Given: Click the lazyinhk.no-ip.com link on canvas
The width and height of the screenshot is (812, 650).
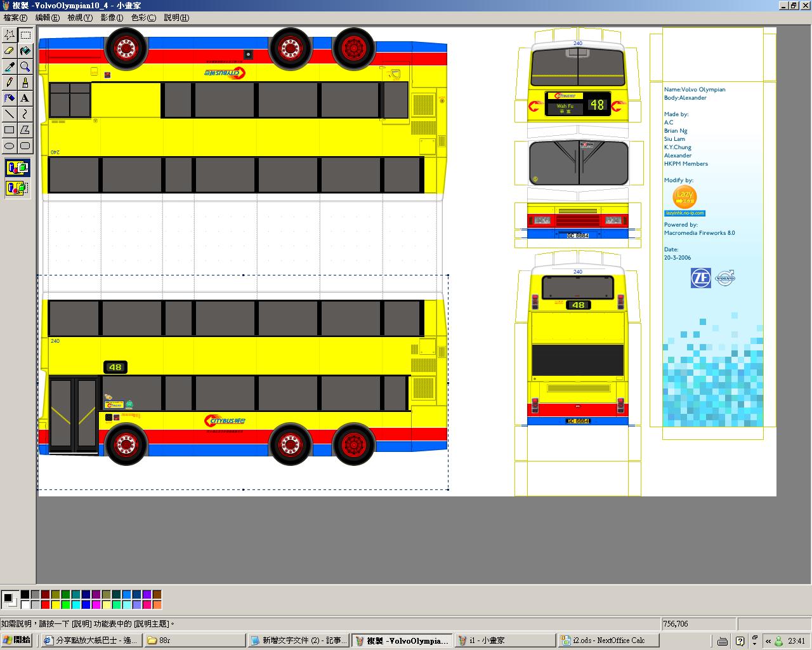Looking at the screenshot, I should pyautogui.click(x=684, y=213).
